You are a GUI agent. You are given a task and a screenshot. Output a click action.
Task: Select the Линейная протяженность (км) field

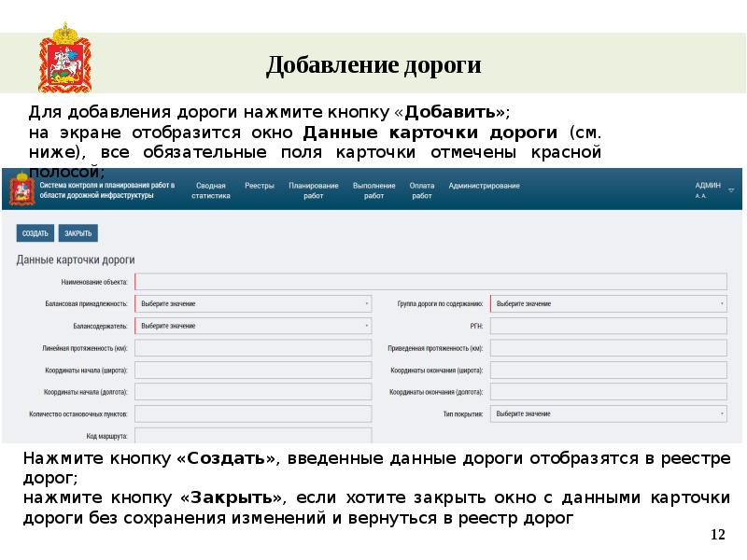(x=253, y=348)
